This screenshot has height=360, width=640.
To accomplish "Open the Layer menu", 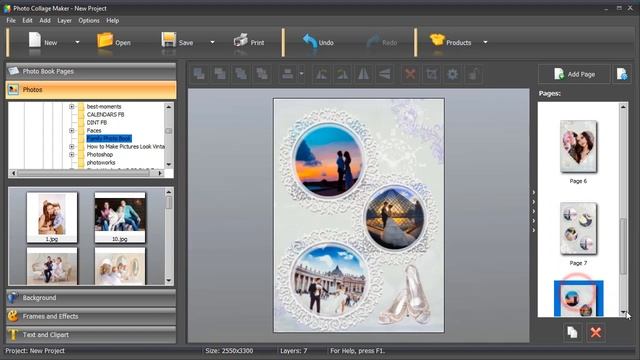I will (x=64, y=20).
